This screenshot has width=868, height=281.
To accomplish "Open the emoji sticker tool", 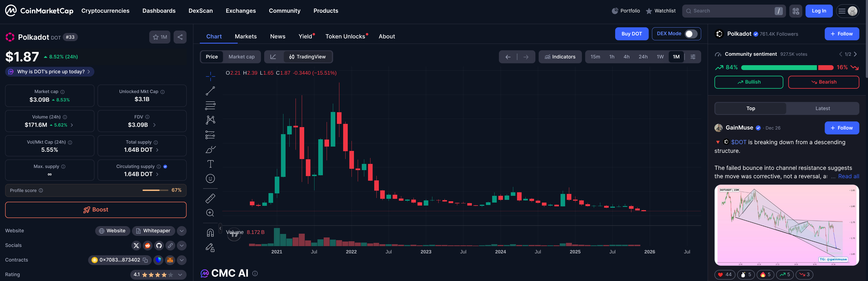I will [x=210, y=178].
